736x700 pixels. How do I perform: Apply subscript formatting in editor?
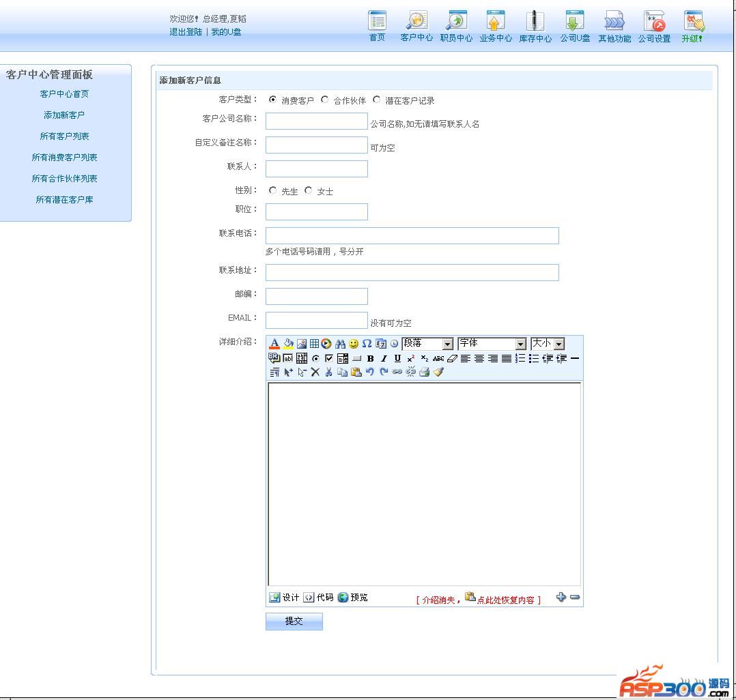[425, 358]
